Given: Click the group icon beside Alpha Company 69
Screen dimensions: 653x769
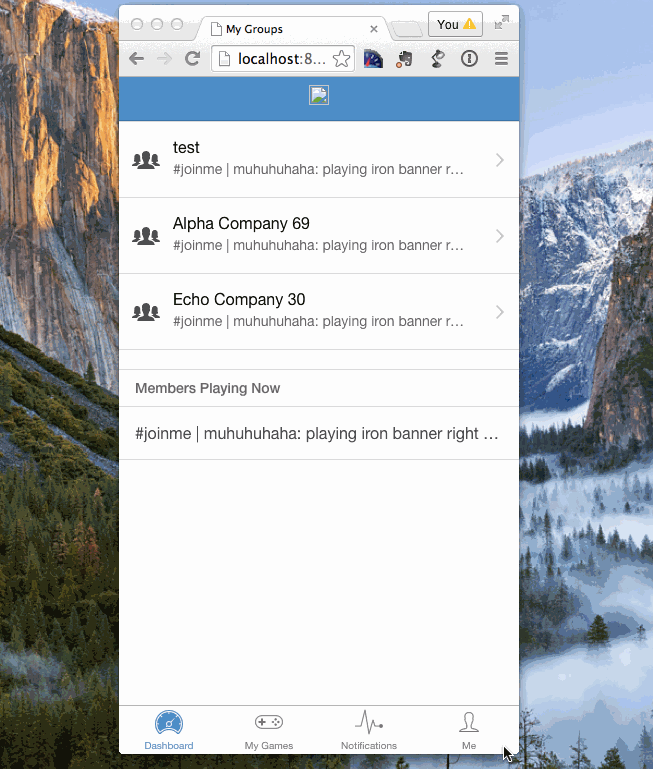Looking at the screenshot, I should point(146,236).
